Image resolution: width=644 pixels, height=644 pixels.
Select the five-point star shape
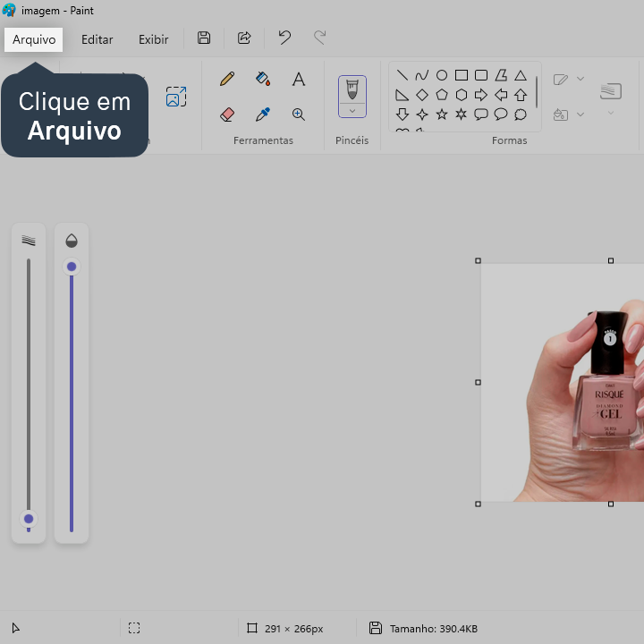tap(442, 114)
